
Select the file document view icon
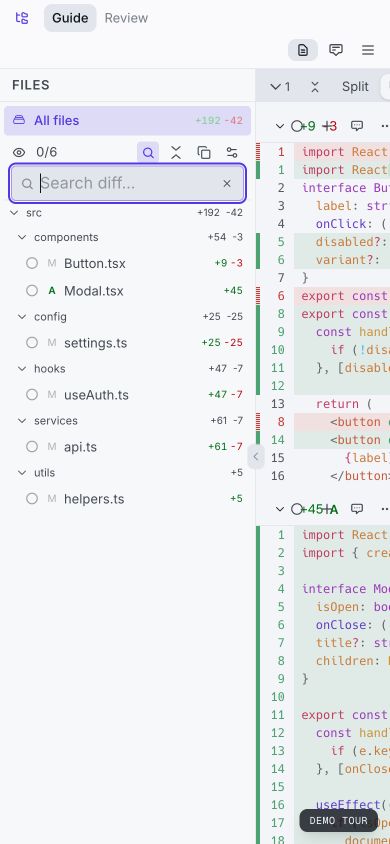point(303,50)
